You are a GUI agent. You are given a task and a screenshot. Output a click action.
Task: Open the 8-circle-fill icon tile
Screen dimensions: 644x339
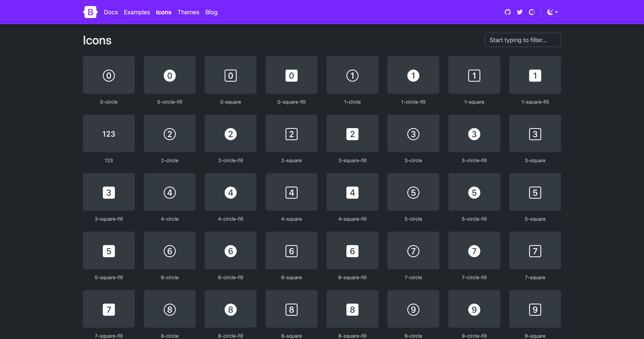(230, 309)
